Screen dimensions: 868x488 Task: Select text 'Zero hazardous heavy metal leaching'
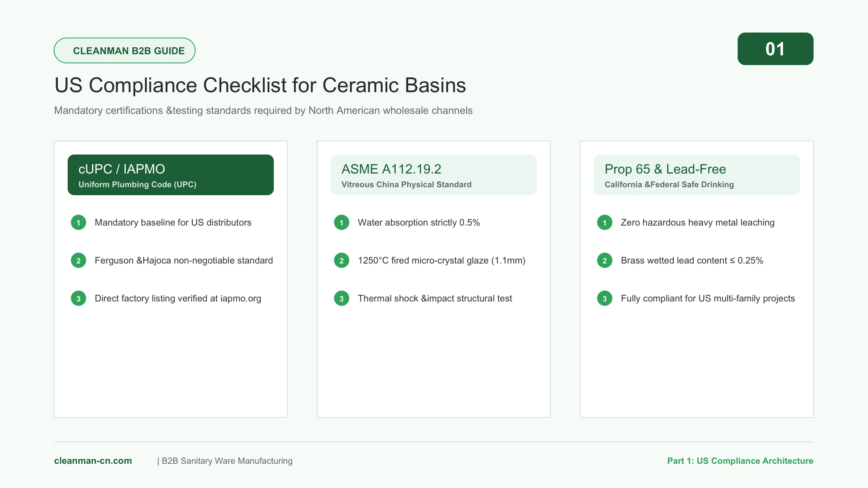point(698,222)
